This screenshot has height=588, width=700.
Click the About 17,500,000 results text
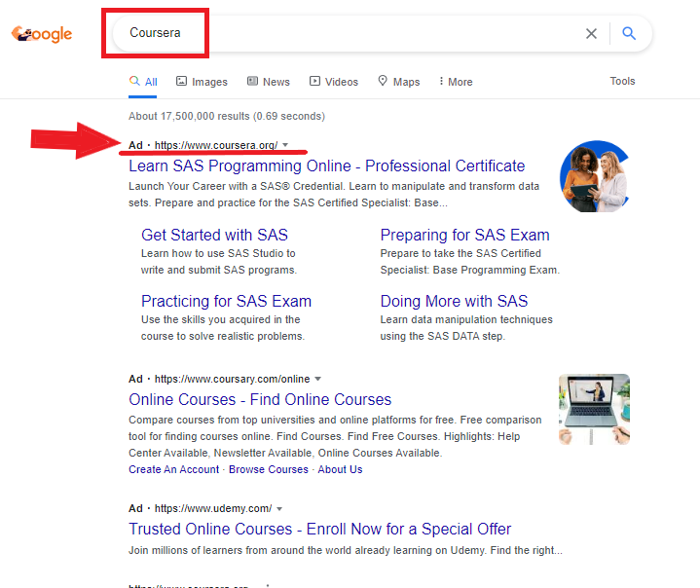[227, 116]
